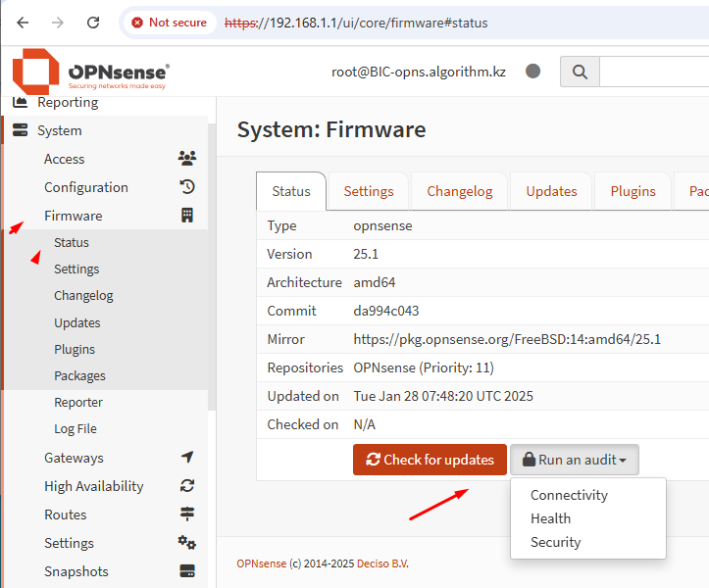Click the mirror URL pkg.opnsense.org value
The width and height of the screenshot is (709, 588).
coord(507,339)
